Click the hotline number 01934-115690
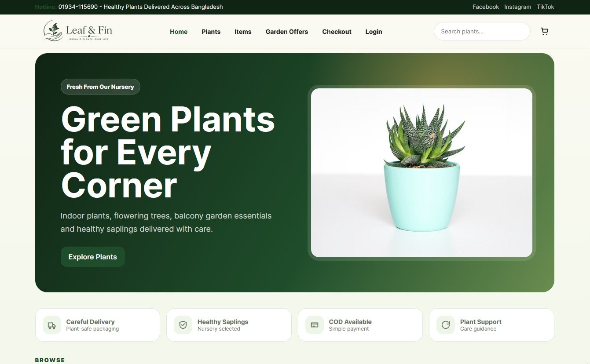 click(x=78, y=7)
